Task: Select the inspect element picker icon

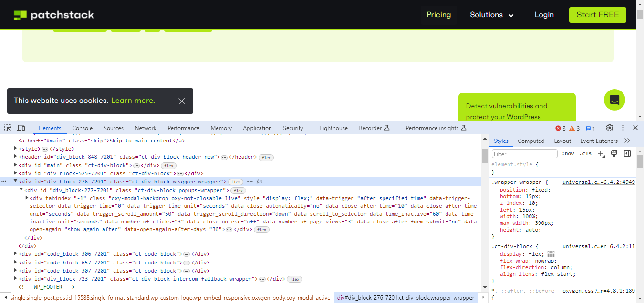Action: (x=8, y=128)
